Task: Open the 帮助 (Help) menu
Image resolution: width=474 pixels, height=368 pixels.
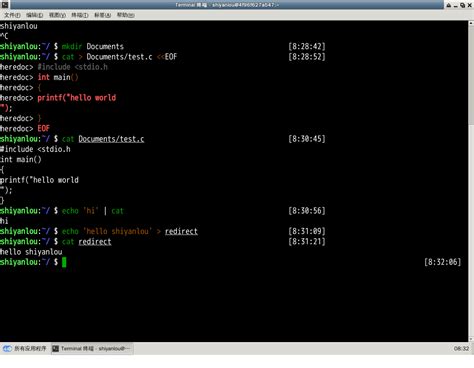Action: (125, 15)
